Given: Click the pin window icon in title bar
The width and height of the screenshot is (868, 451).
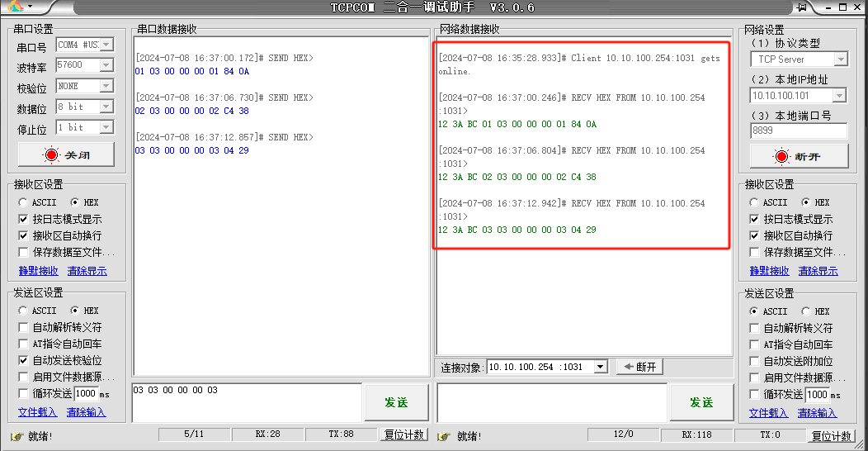Looking at the screenshot, I should click(801, 7).
